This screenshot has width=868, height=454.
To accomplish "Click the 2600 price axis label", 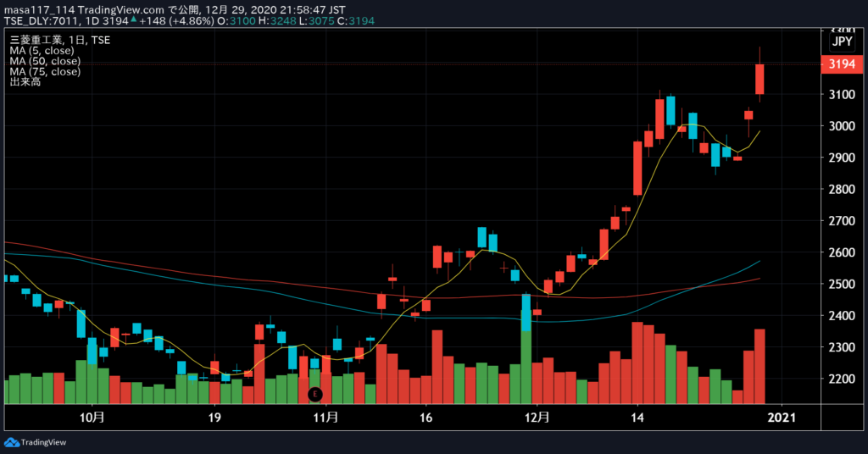I will 842,252.
